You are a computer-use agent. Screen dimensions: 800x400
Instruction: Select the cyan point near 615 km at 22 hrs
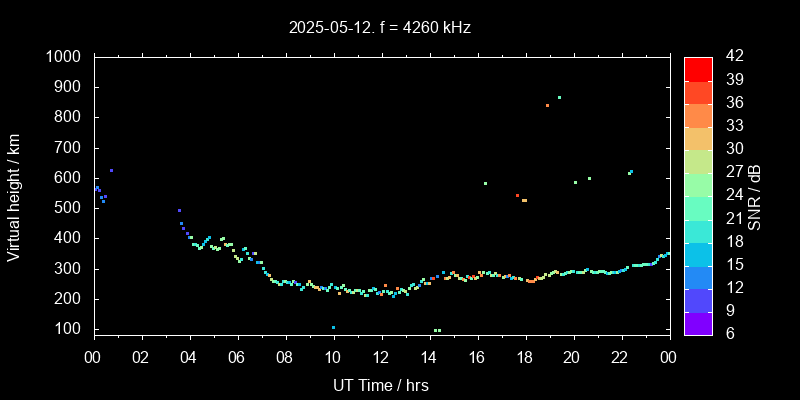(x=630, y=173)
